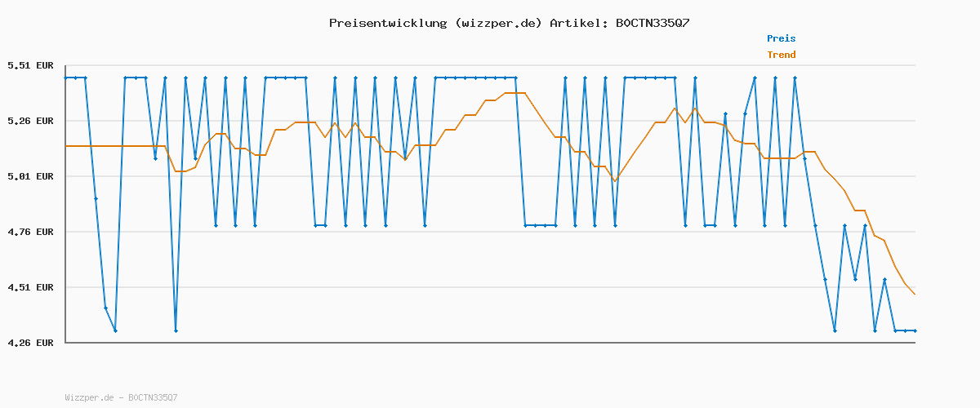Click the top gridline at 5.51 EUR
The height and width of the screenshot is (408, 980).
pos(490,65)
